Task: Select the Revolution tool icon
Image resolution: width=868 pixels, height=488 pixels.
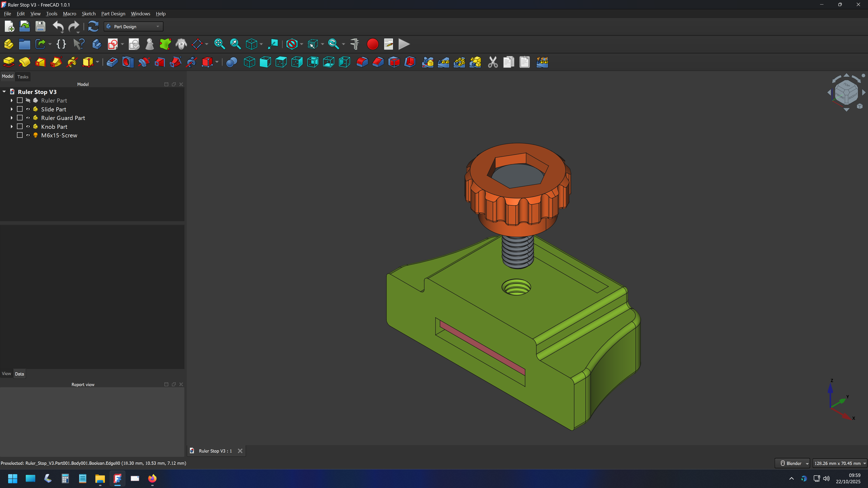Action: pos(25,62)
